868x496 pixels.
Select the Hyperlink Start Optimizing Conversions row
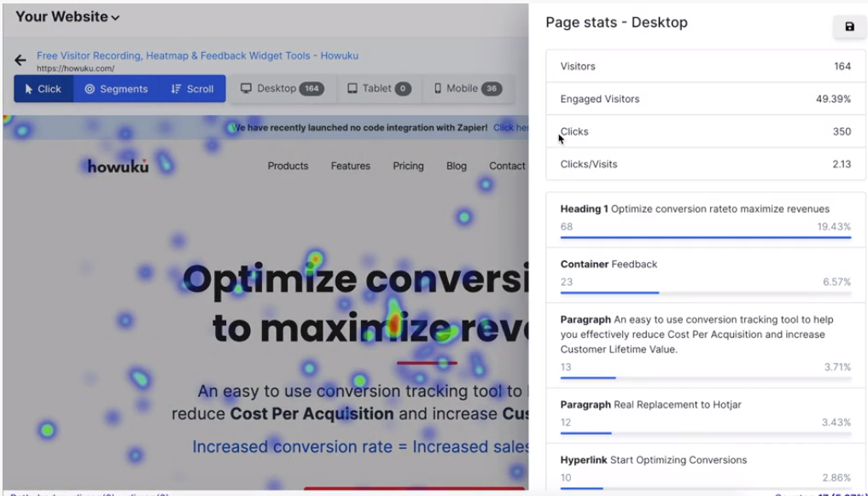pos(705,468)
